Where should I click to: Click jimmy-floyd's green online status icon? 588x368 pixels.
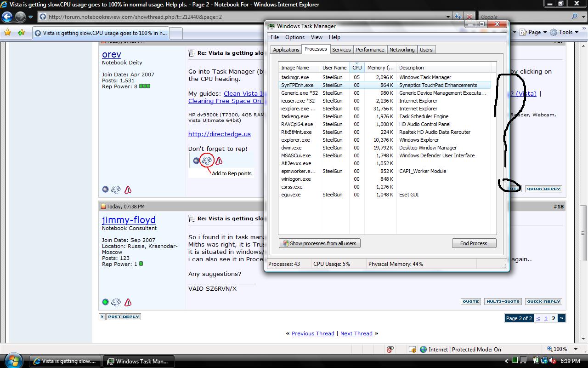coord(105,302)
